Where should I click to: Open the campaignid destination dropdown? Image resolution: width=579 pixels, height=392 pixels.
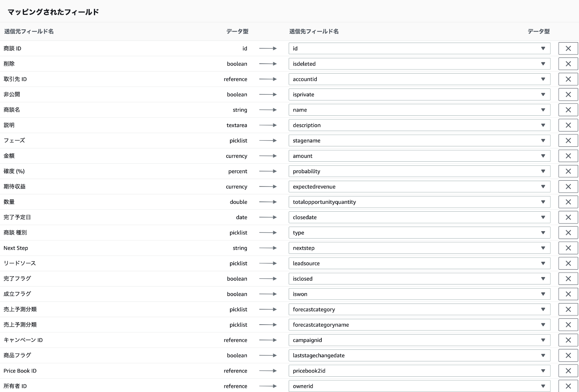[419, 340]
